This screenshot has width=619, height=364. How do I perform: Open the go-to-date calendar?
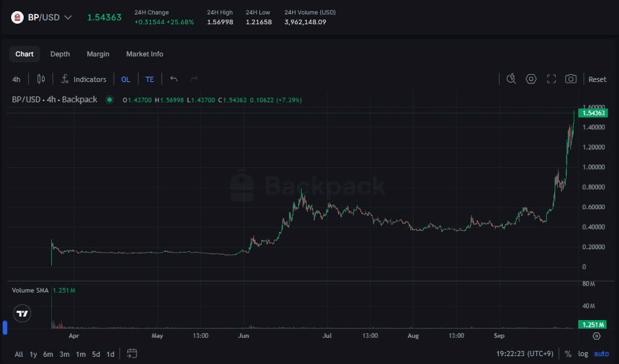tap(132, 354)
